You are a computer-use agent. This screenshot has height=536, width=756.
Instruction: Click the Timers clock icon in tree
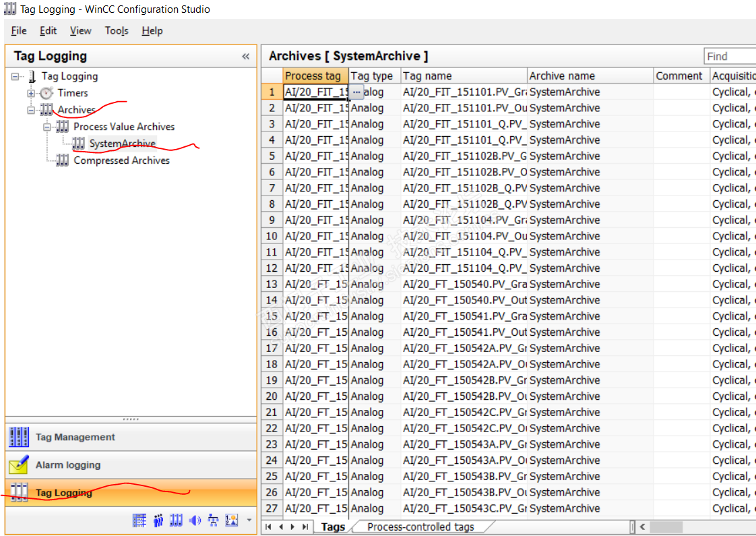coord(46,93)
